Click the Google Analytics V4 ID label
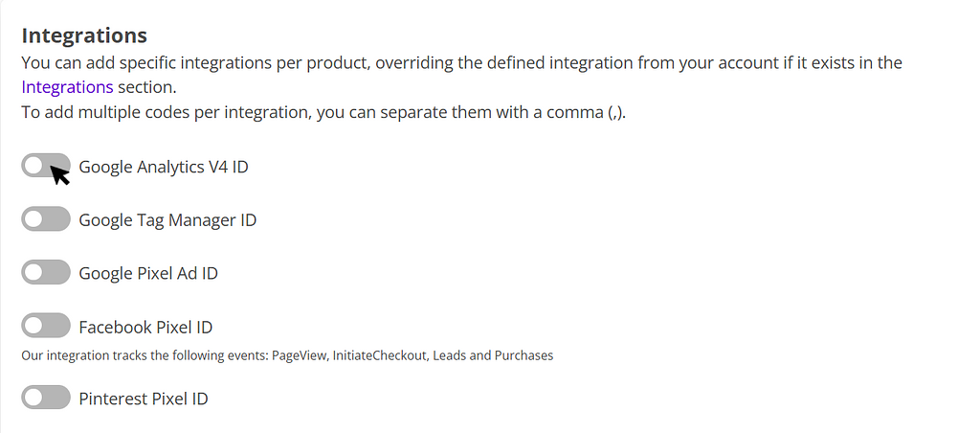980x433 pixels. (164, 167)
